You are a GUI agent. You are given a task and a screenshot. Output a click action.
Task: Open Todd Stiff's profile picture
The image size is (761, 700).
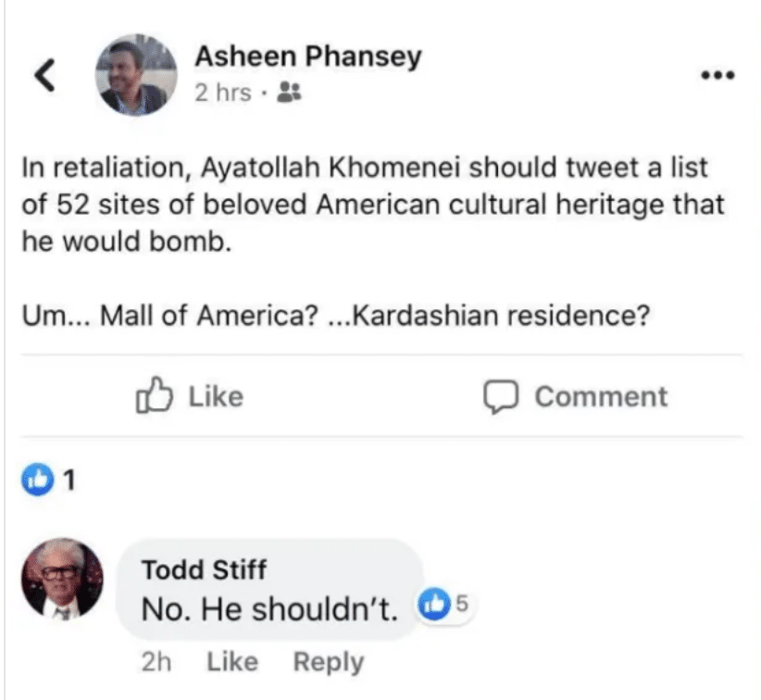tap(62, 581)
